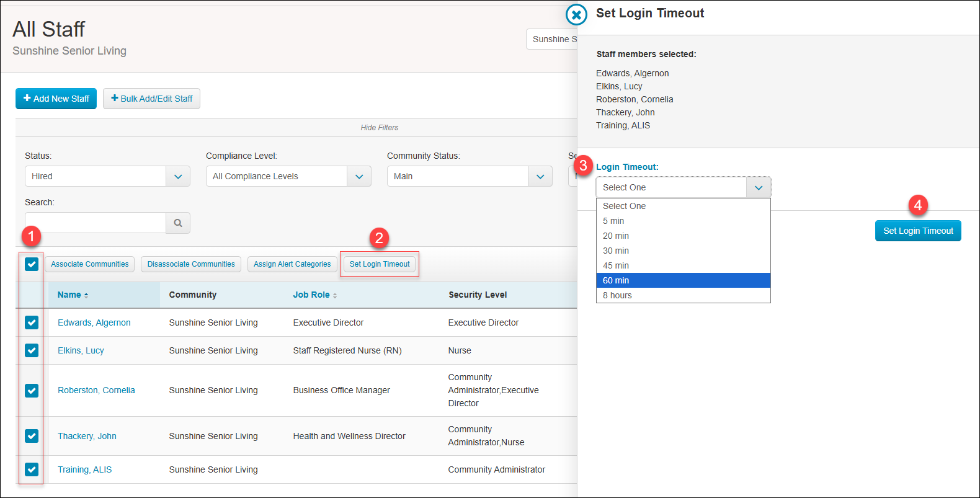The width and height of the screenshot is (980, 498).
Task: Click Elkins, Lucy in selected staff list
Action: coord(619,86)
